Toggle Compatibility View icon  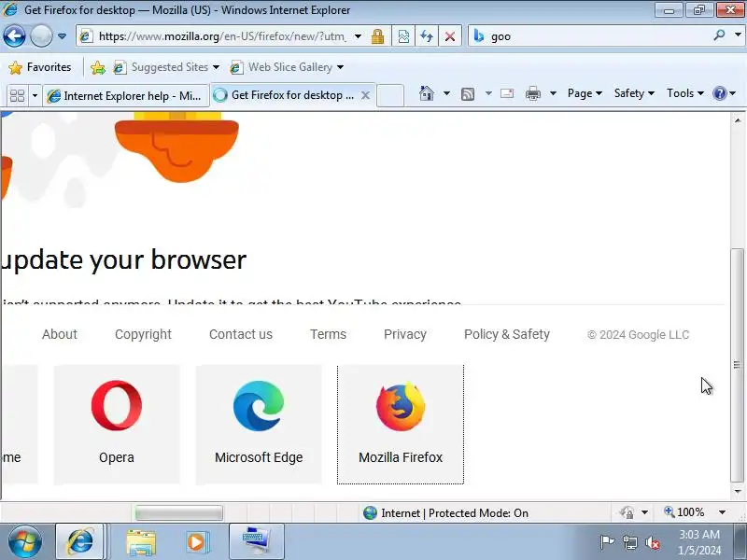coord(403,36)
